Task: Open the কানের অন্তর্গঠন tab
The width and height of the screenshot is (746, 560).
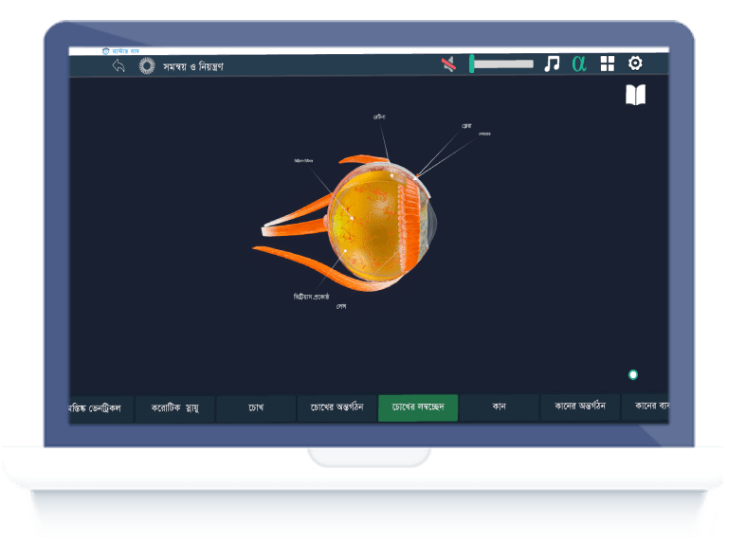Action: (579, 408)
